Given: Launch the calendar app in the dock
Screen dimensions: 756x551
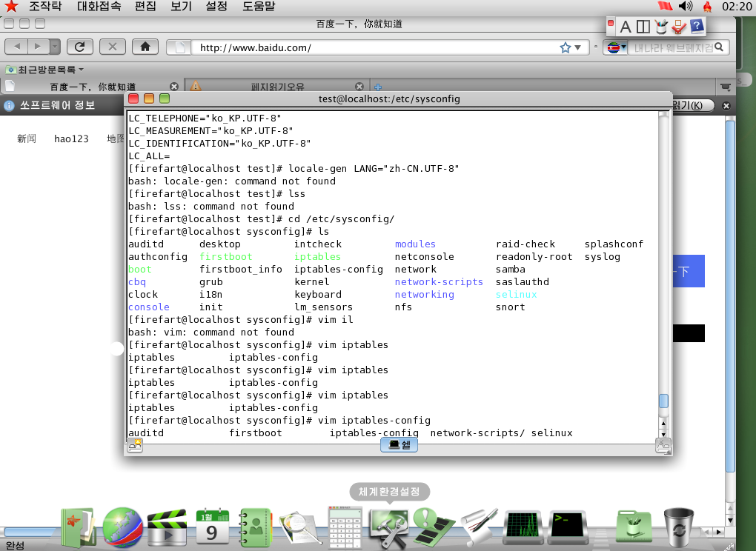Looking at the screenshot, I should pos(212,527).
